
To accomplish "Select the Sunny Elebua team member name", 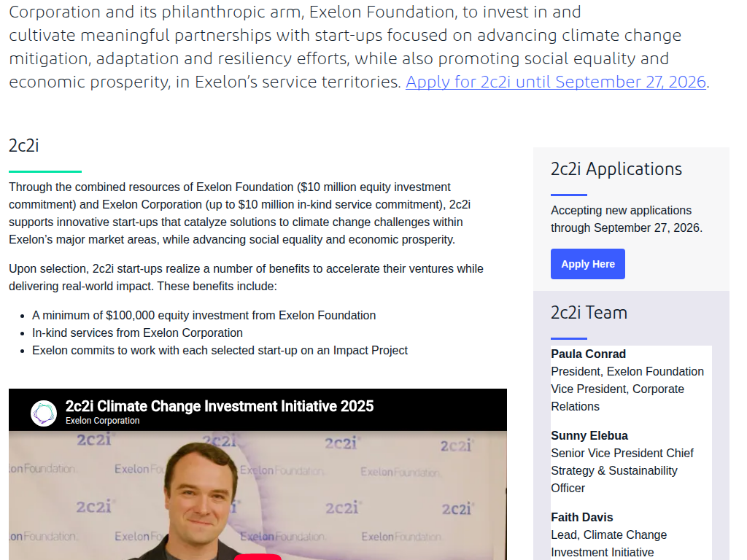I will tap(589, 436).
